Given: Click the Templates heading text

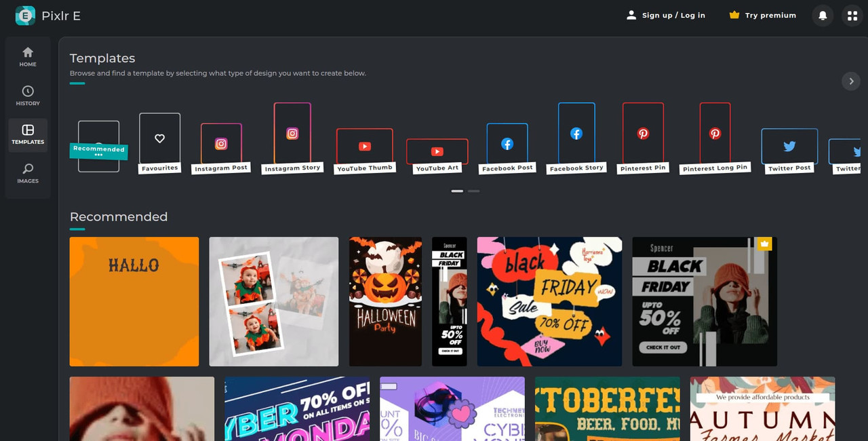Looking at the screenshot, I should coord(102,58).
